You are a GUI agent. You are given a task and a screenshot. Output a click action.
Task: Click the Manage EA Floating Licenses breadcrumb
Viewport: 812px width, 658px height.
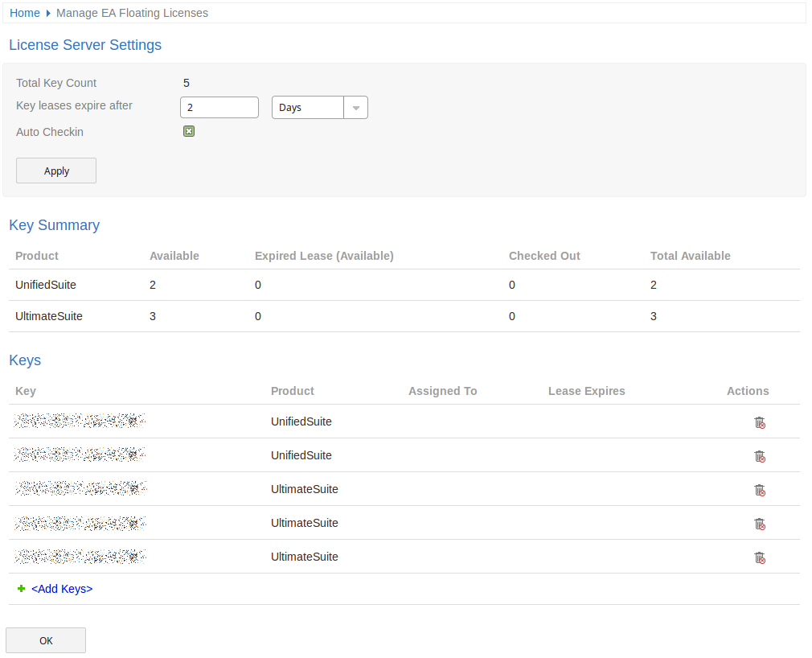(x=132, y=13)
